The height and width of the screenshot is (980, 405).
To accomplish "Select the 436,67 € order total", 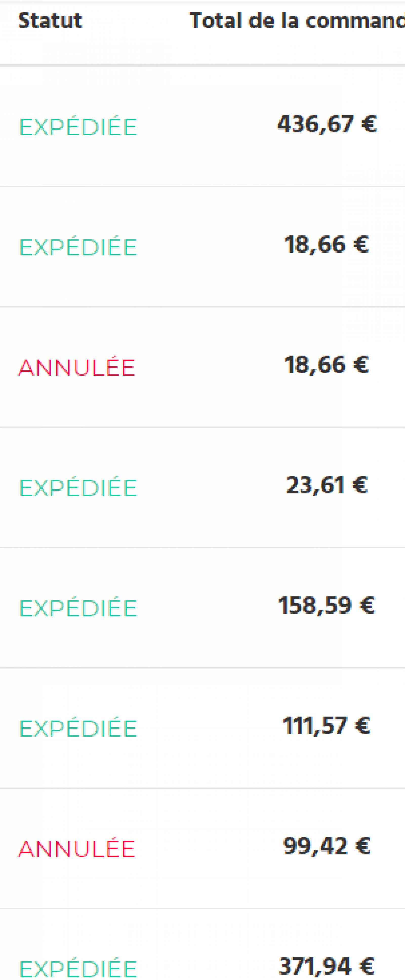I will tap(327, 124).
